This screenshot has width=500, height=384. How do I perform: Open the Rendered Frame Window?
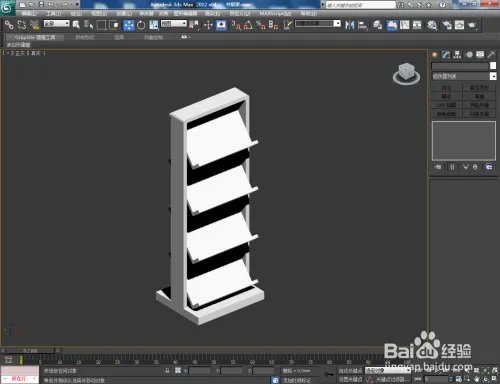point(459,25)
